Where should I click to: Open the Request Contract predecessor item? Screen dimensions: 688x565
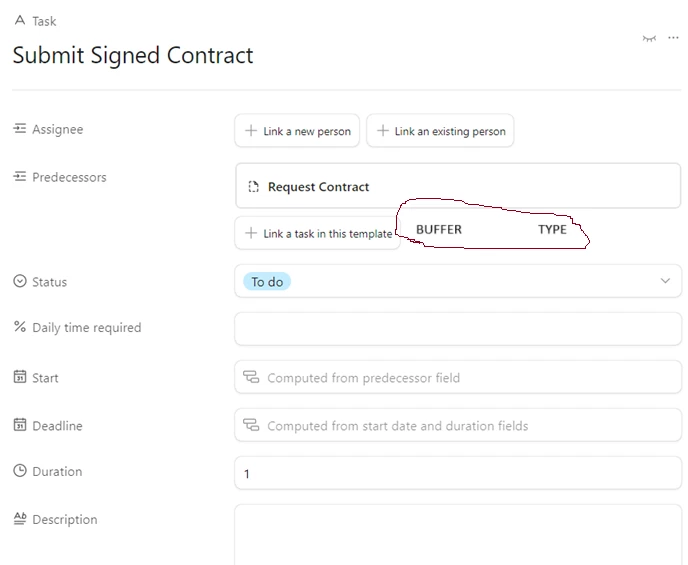pos(458,186)
